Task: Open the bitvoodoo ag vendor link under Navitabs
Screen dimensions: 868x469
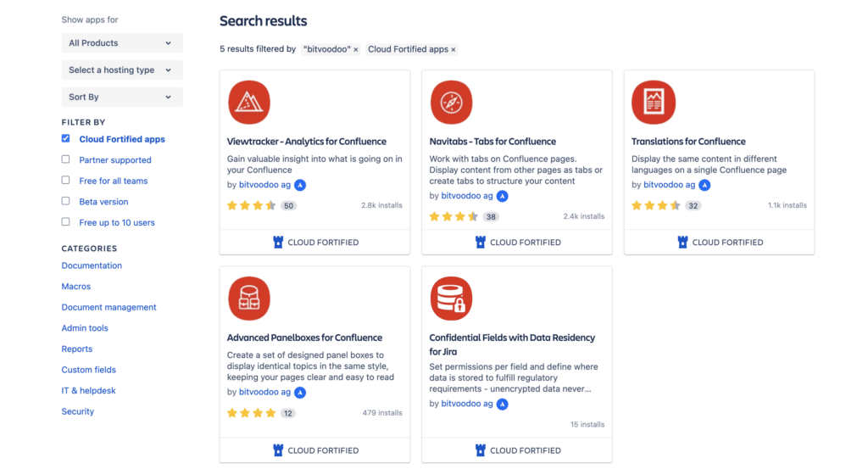Action: tap(467, 195)
